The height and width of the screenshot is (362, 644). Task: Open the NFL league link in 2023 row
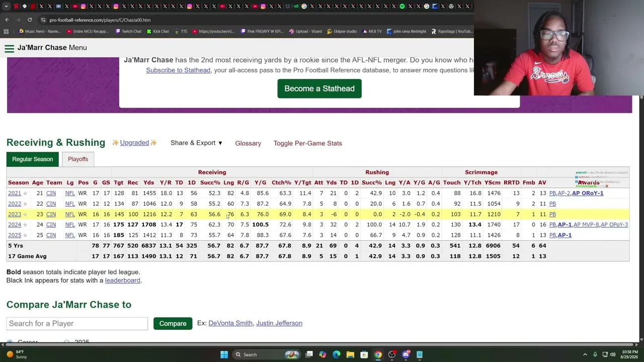pos(70,214)
